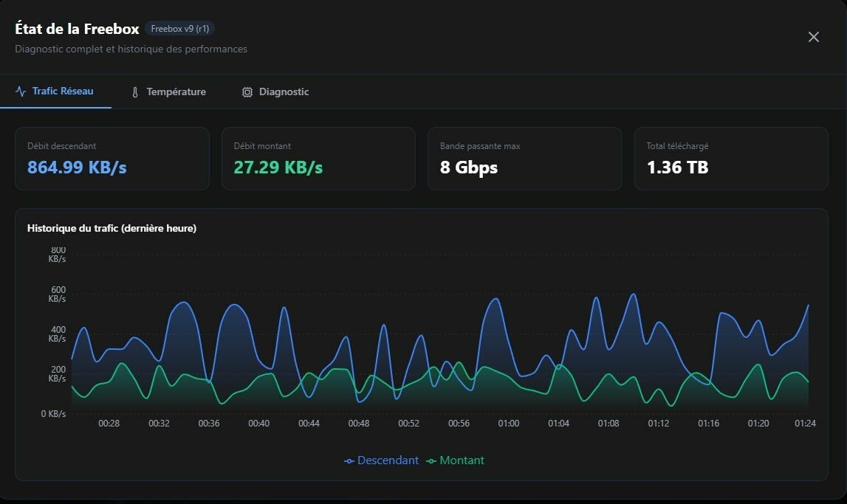Click the Historique du trafic chart title
This screenshot has height=504, width=847.
point(112,229)
